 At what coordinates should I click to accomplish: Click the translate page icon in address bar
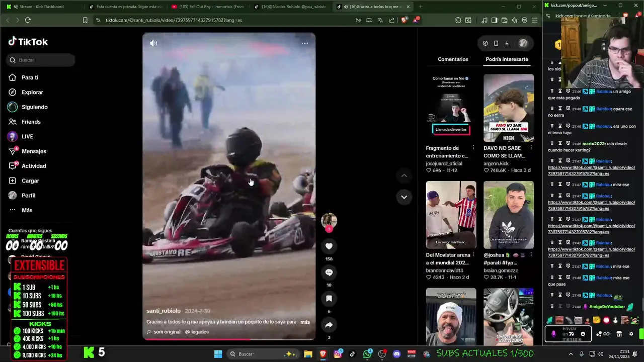click(x=380, y=20)
